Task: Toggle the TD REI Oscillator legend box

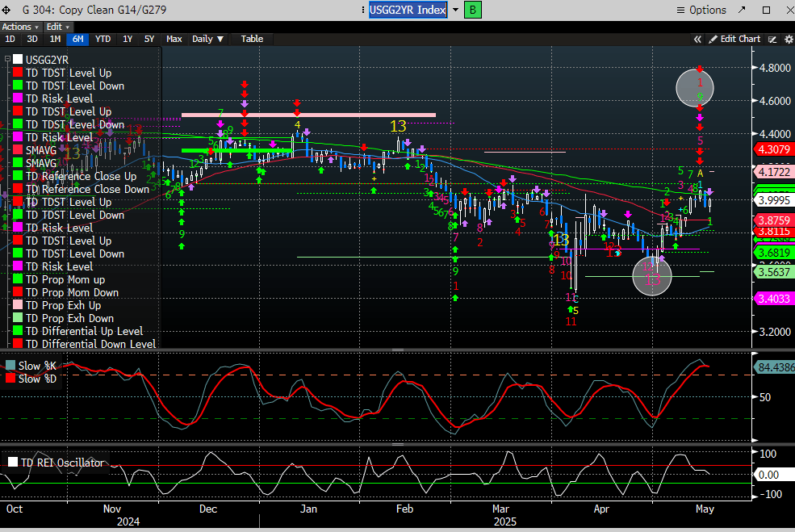Action: tap(13, 463)
